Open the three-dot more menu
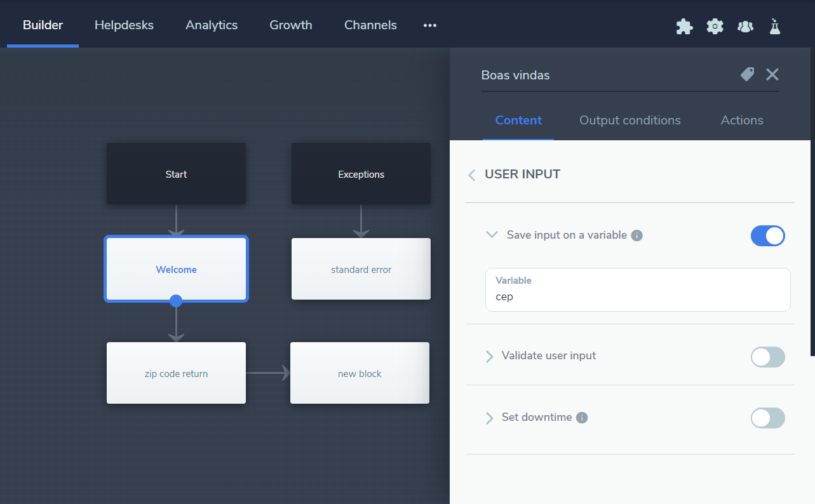Image resolution: width=815 pixels, height=504 pixels. 430,25
